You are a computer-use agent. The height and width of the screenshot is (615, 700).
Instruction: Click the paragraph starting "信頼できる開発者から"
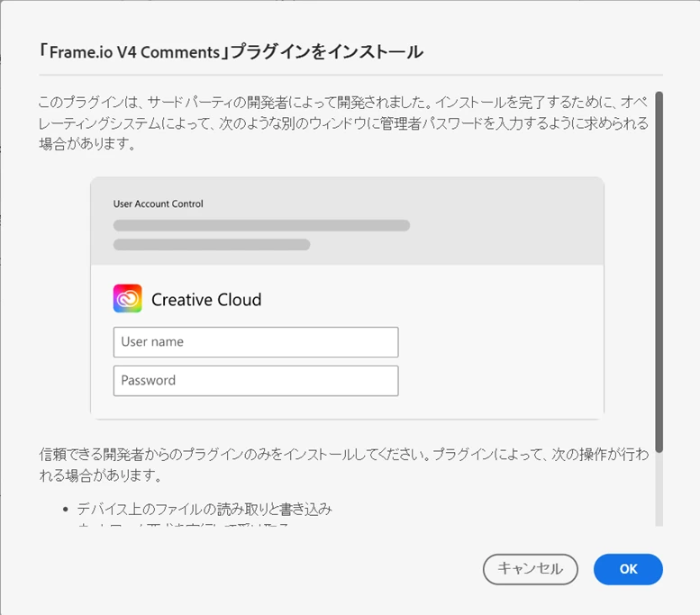tap(344, 465)
